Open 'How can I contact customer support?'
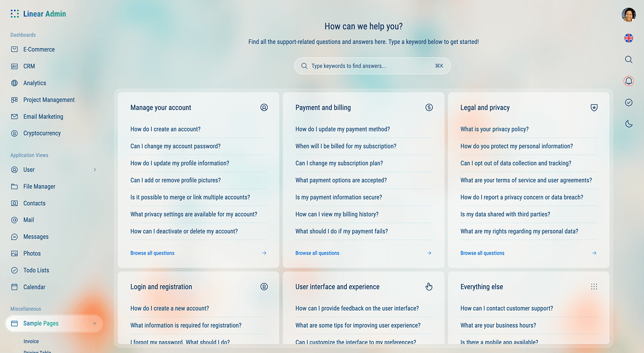This screenshot has height=353, width=644. tap(506, 308)
